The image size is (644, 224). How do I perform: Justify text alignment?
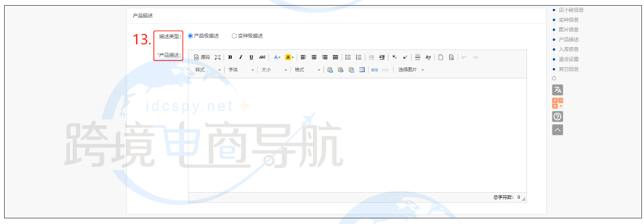point(335,57)
